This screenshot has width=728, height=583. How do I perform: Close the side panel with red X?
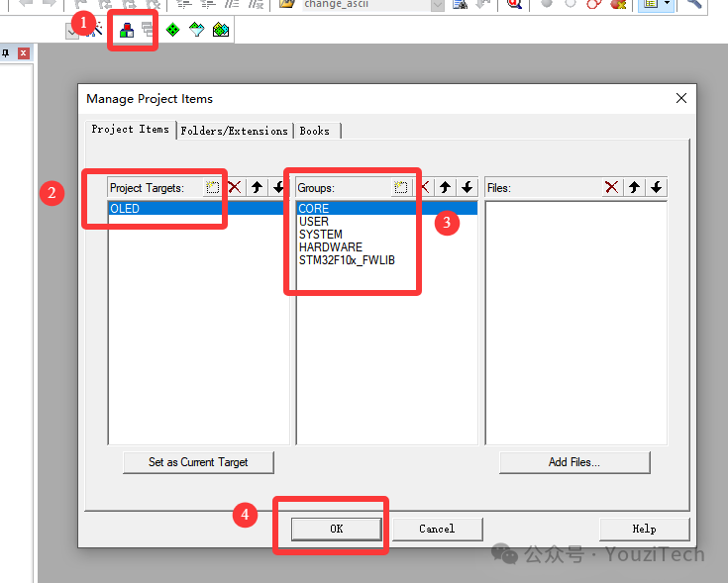24,53
